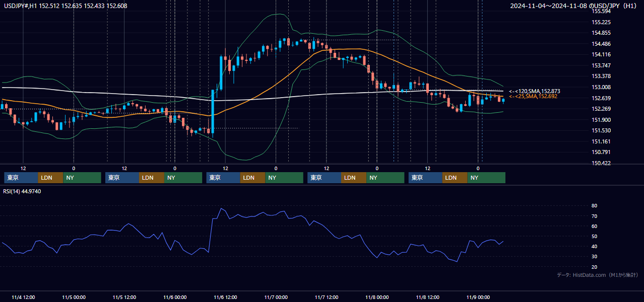This screenshot has width=644, height=302.
Task: Click RSI scale level 50
Action: (594, 236)
